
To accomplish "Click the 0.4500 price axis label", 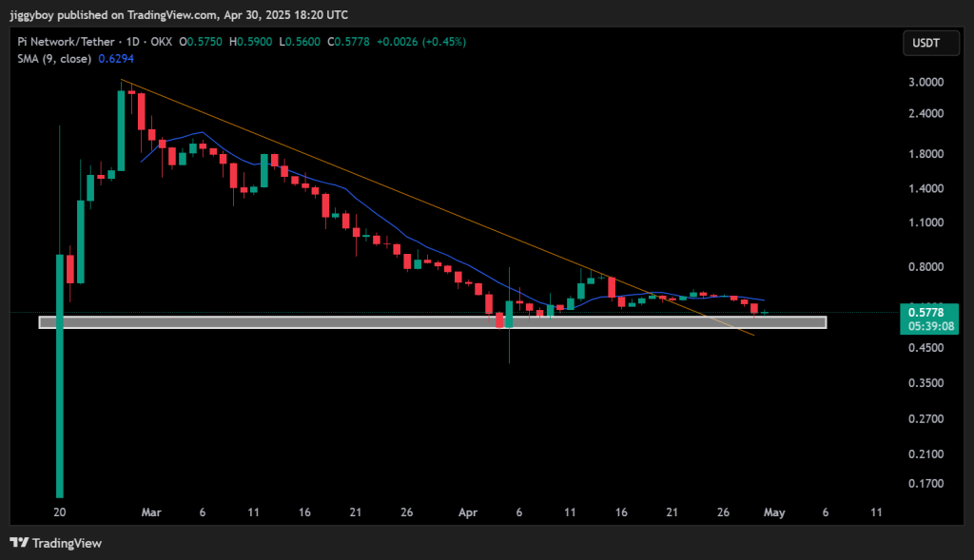I will coord(925,348).
